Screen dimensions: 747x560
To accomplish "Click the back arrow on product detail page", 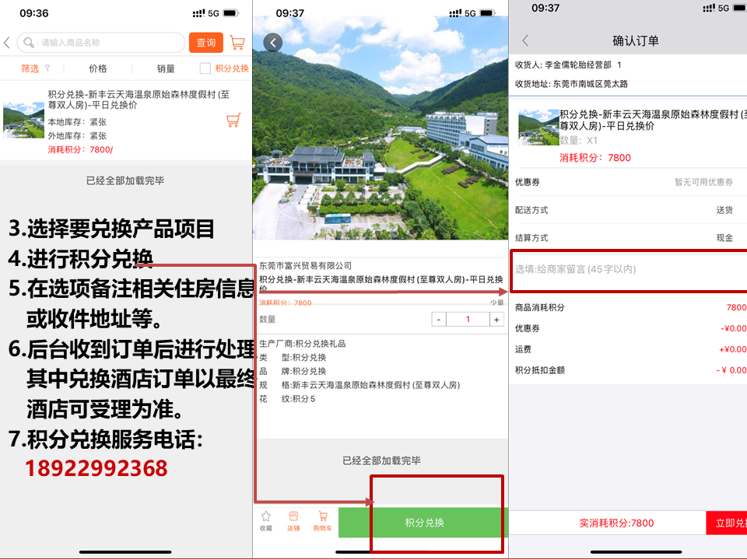I will (x=272, y=43).
